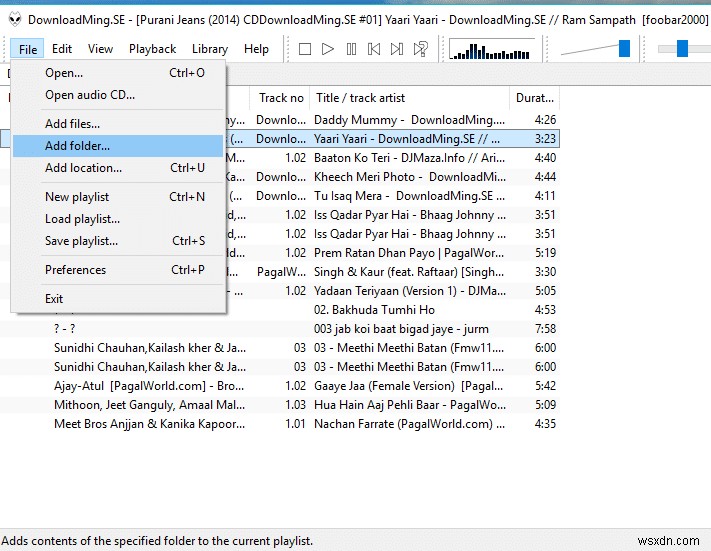Click the random playback icon
The image size is (711, 551).
click(421, 49)
